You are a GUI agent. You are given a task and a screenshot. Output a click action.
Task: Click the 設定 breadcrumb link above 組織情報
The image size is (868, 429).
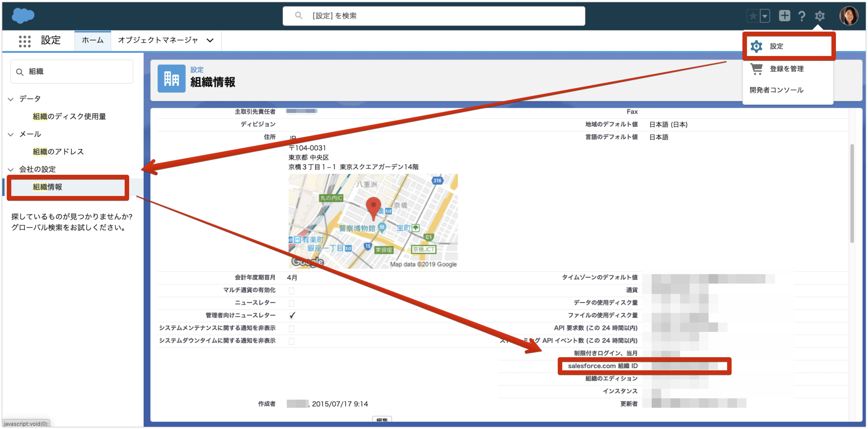pos(197,70)
